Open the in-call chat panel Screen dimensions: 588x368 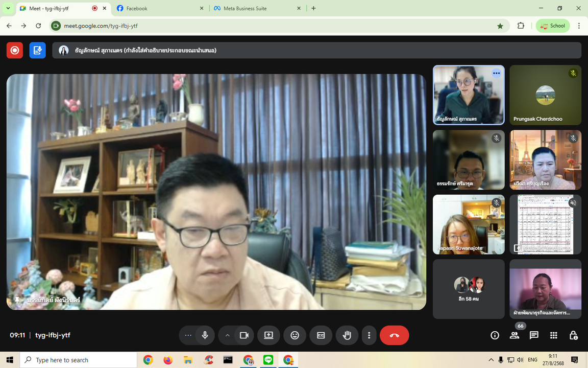(x=534, y=335)
